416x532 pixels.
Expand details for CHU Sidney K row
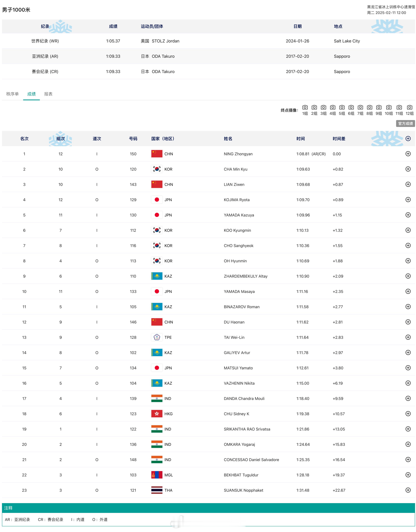pos(408,413)
